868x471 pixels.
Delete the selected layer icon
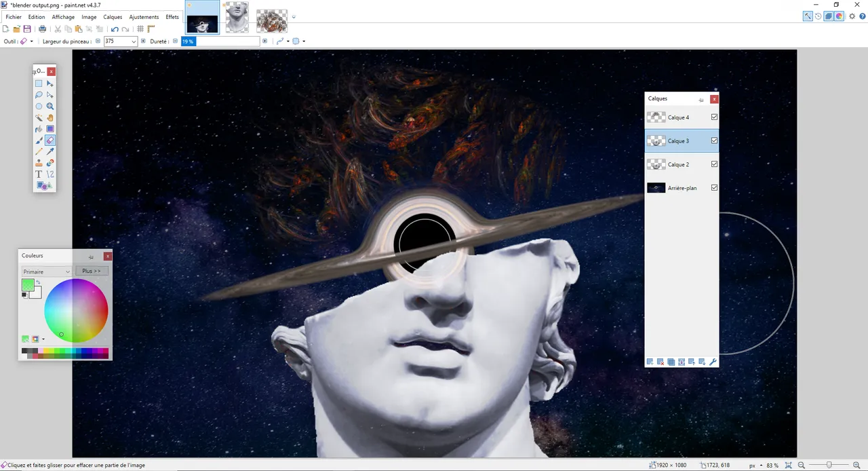660,362
